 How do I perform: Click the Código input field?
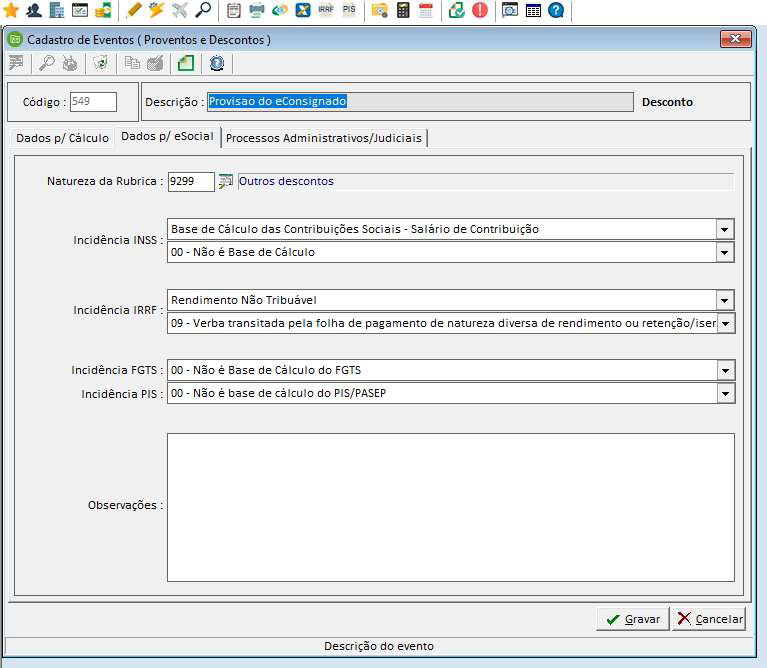(93, 102)
